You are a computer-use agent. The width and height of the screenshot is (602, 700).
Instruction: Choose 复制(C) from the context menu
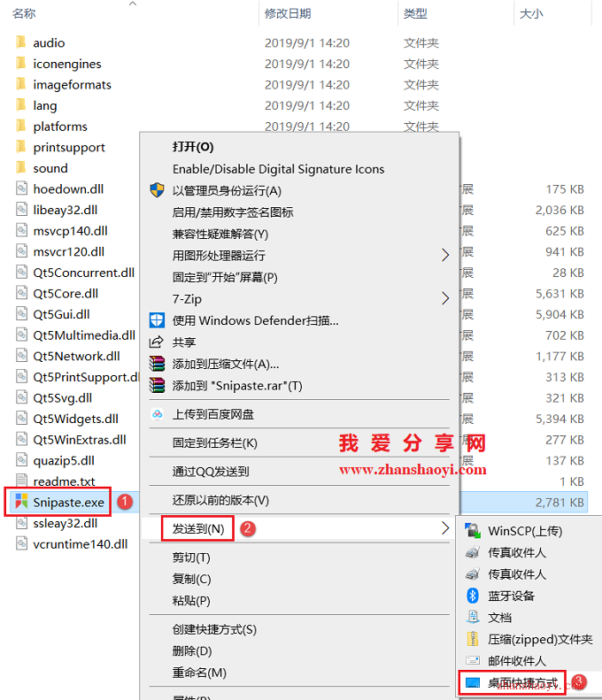tap(191, 579)
